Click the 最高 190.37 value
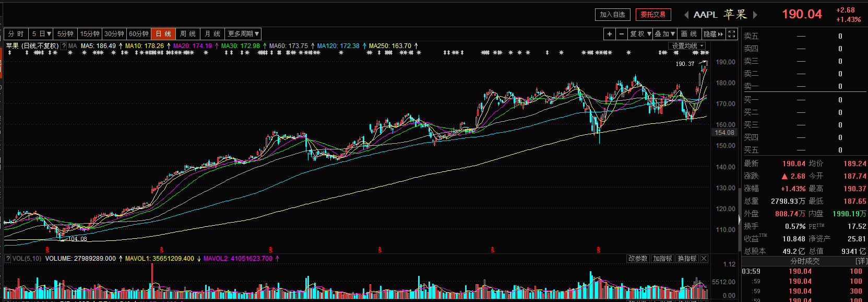 coord(854,189)
